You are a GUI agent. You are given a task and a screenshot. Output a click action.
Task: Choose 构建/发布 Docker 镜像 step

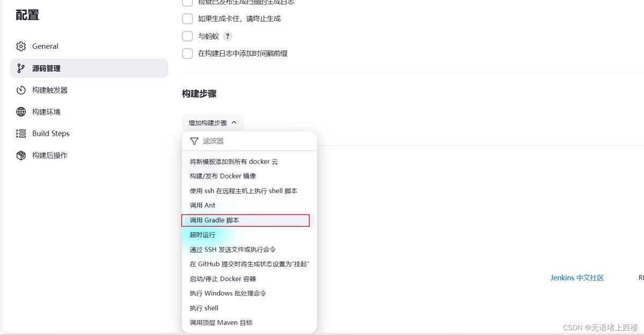(223, 176)
